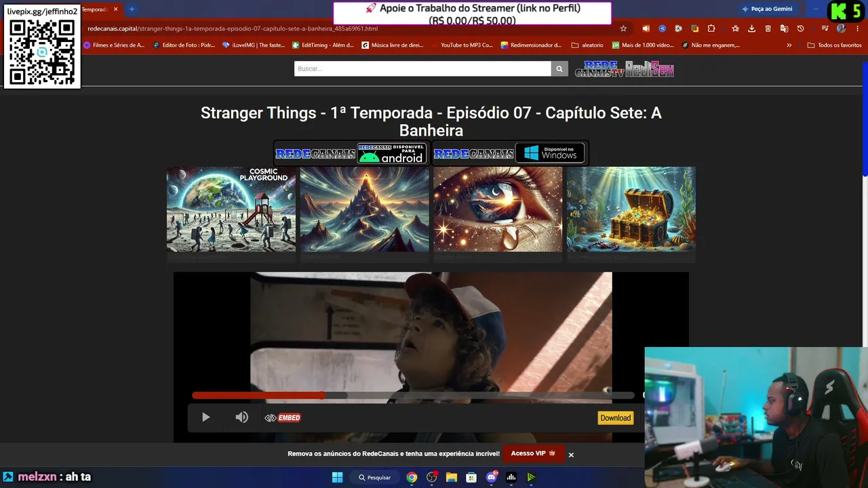
Task: Mute the video player volume
Action: [x=241, y=418]
